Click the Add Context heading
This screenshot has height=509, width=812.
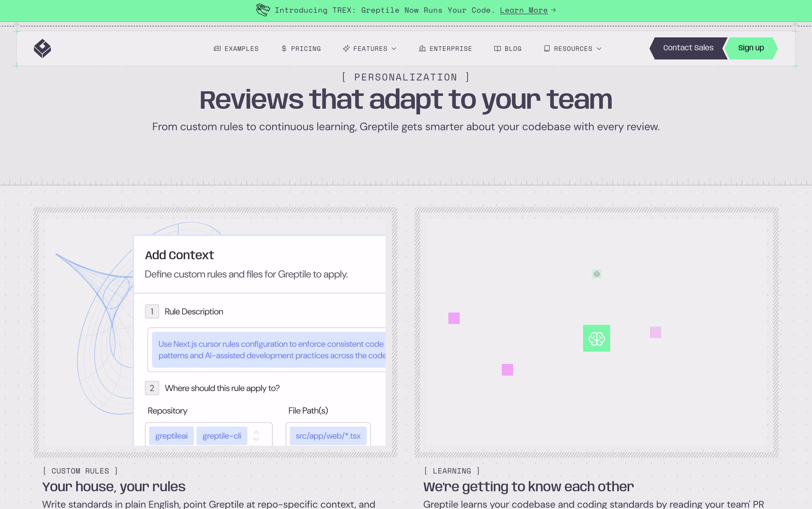click(x=180, y=255)
